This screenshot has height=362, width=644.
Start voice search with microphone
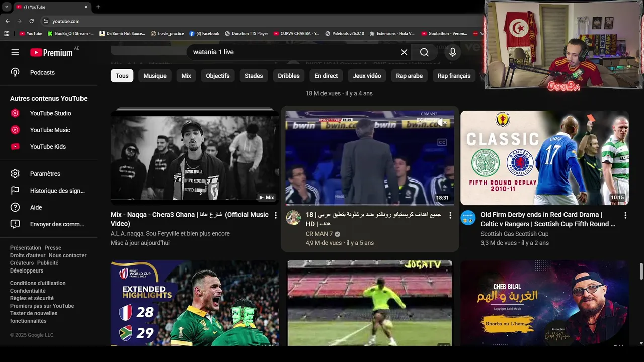click(453, 52)
